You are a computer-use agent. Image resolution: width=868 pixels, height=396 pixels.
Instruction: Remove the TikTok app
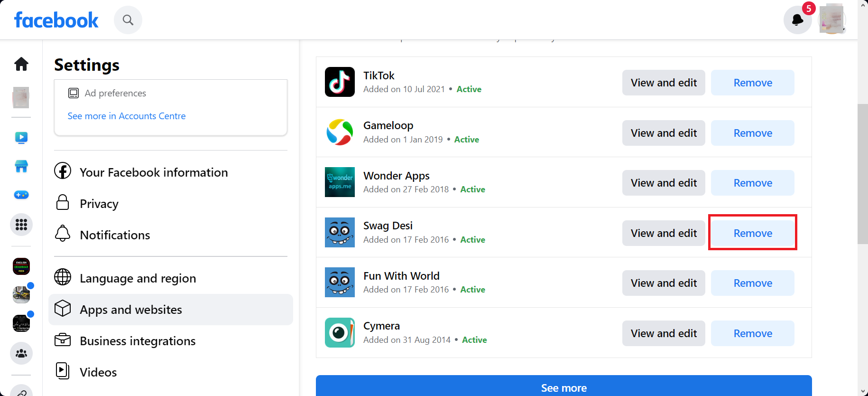(753, 83)
